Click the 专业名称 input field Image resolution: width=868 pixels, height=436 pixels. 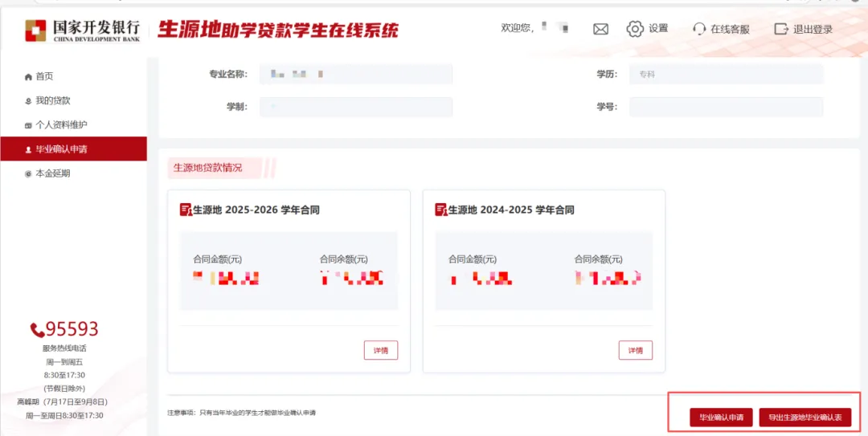[x=355, y=75]
